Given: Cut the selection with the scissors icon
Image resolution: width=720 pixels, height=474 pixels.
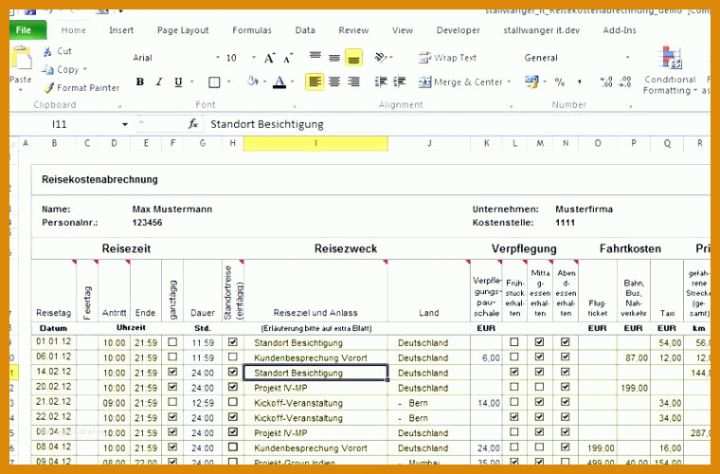Looking at the screenshot, I should (47, 51).
